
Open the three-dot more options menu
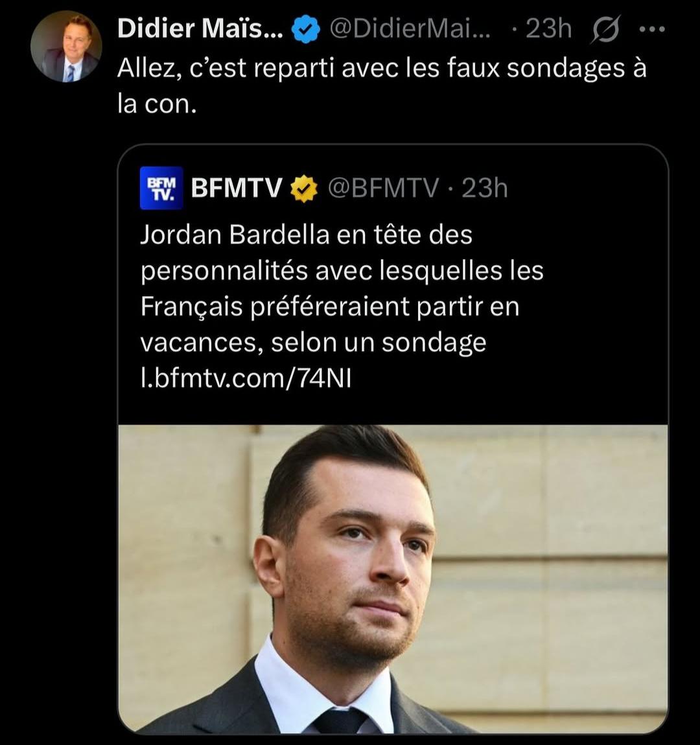pos(652,29)
